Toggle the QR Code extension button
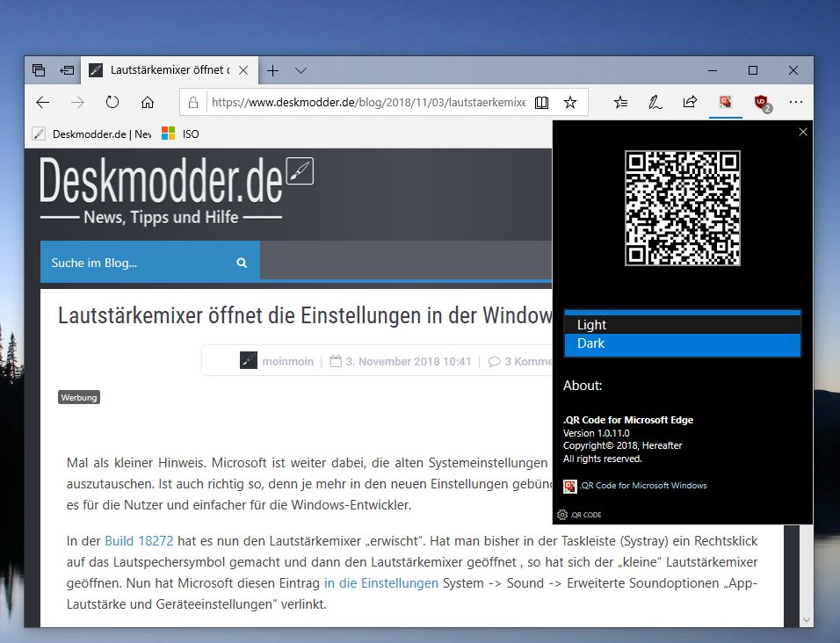Image resolution: width=840 pixels, height=643 pixels. tap(726, 102)
